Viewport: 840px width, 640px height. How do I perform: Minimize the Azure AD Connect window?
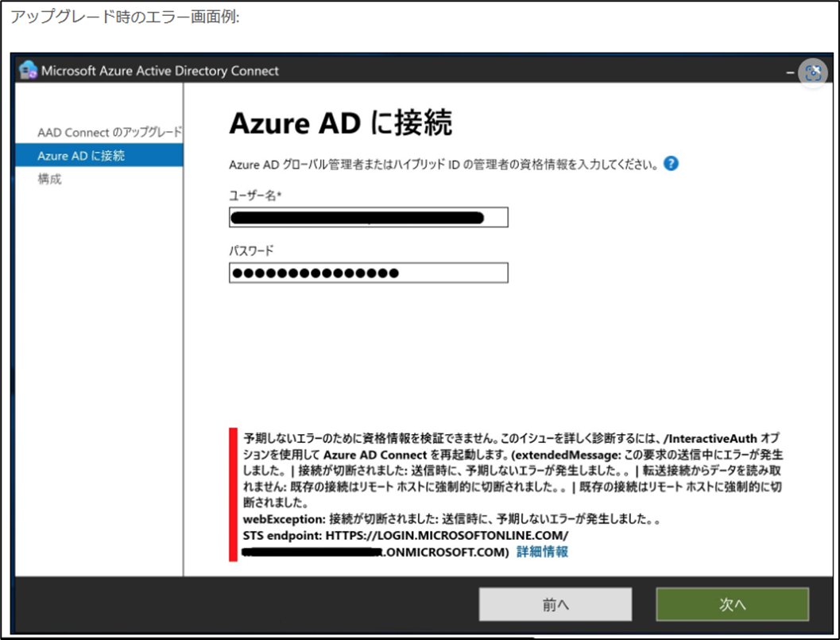tap(790, 72)
